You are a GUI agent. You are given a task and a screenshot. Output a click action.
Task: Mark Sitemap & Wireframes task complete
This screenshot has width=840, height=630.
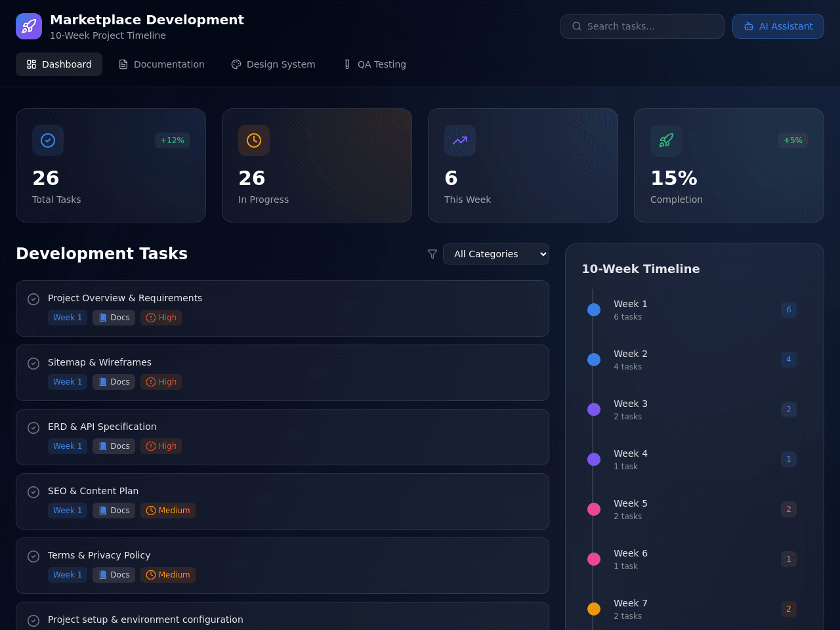pyautogui.click(x=33, y=364)
